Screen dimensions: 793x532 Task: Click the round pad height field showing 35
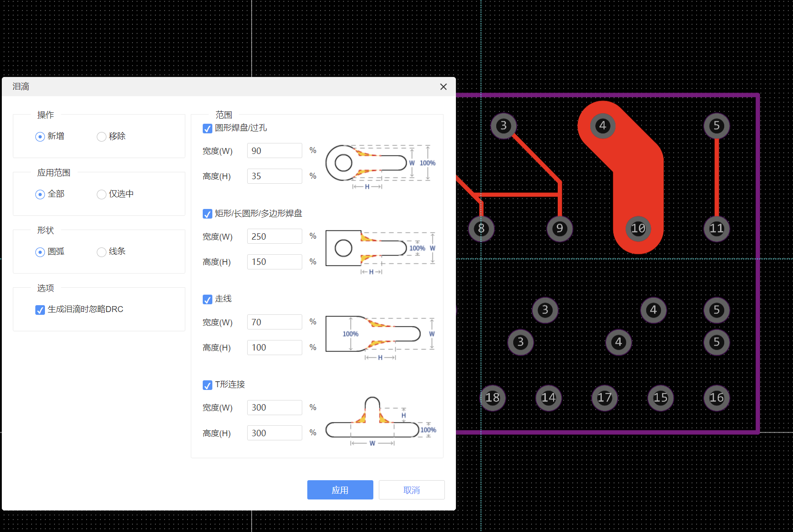274,176
